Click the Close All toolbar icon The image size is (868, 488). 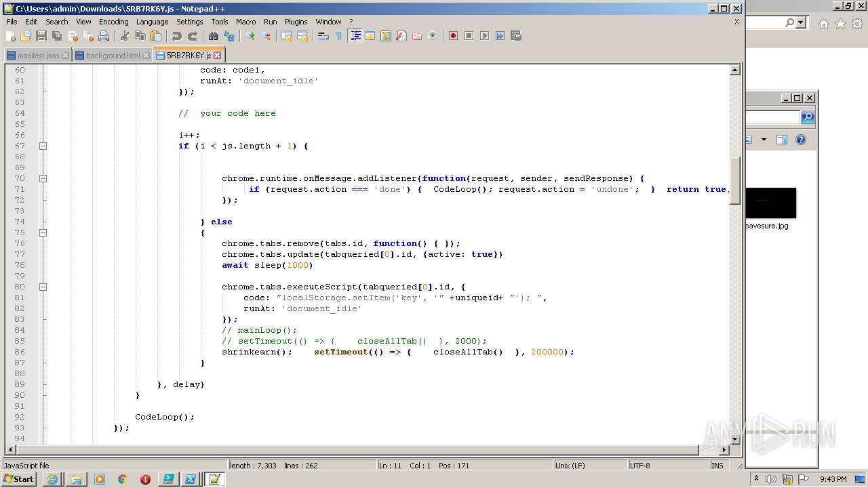click(x=88, y=36)
